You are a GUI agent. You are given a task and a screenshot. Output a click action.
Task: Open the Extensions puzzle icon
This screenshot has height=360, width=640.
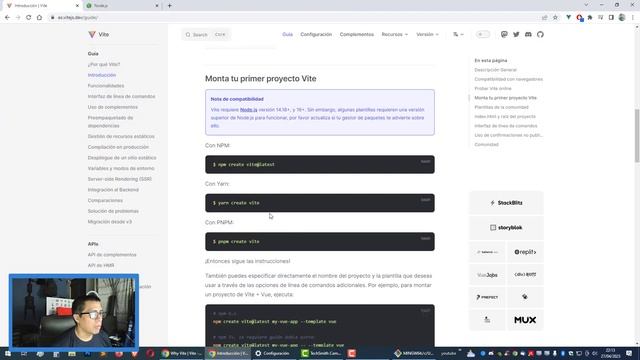tap(590, 18)
